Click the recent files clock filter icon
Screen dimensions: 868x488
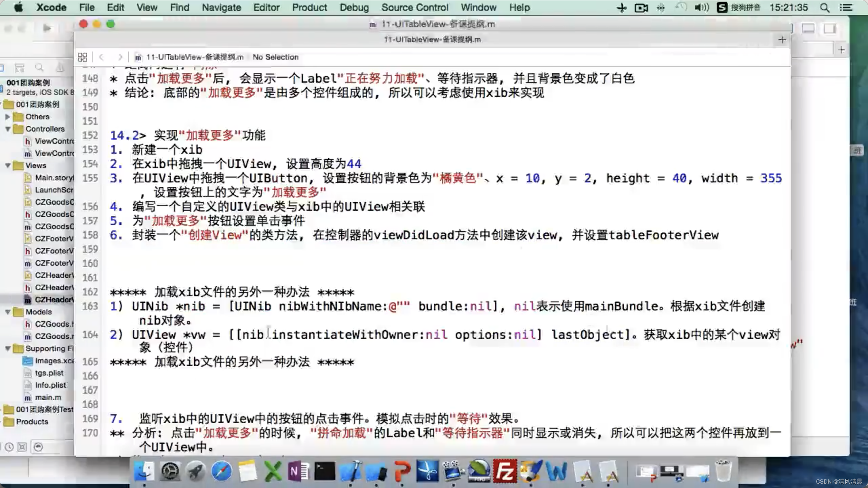click(x=9, y=447)
